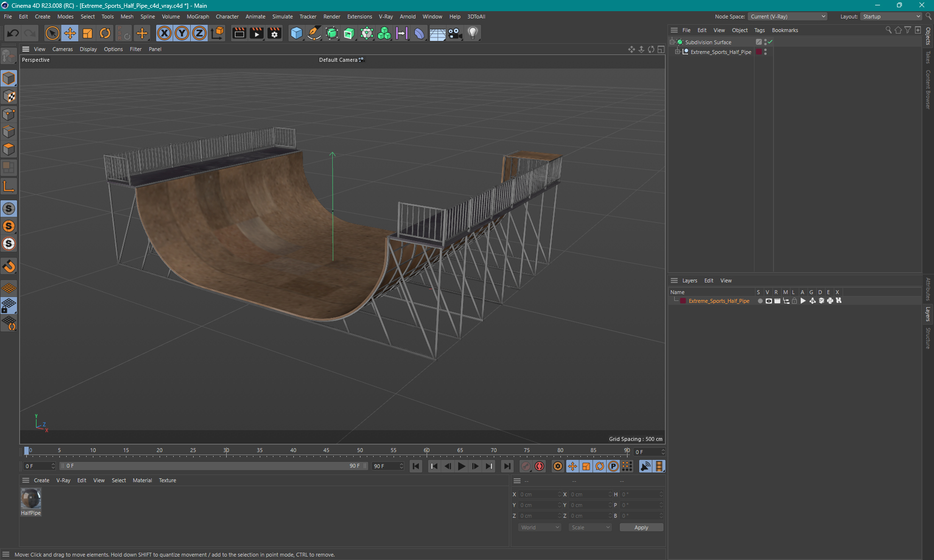The height and width of the screenshot is (560, 934).
Task: Click Make Editable icon in left sidebar
Action: 9,56
